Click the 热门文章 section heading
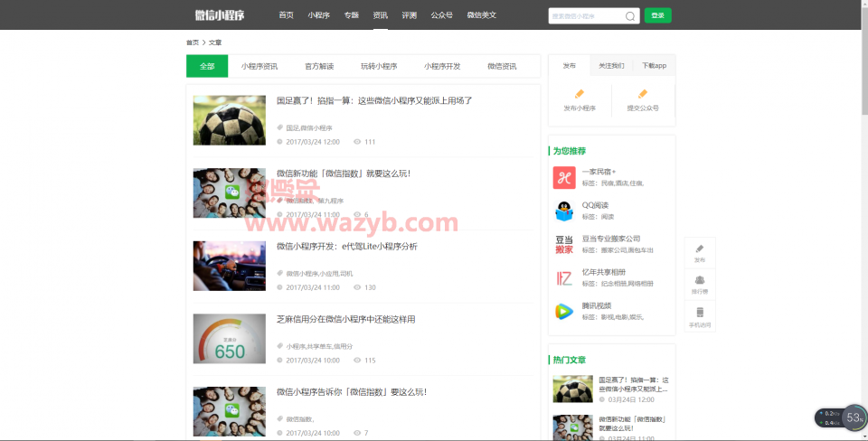Viewport: 868px width, 441px height. tap(570, 360)
